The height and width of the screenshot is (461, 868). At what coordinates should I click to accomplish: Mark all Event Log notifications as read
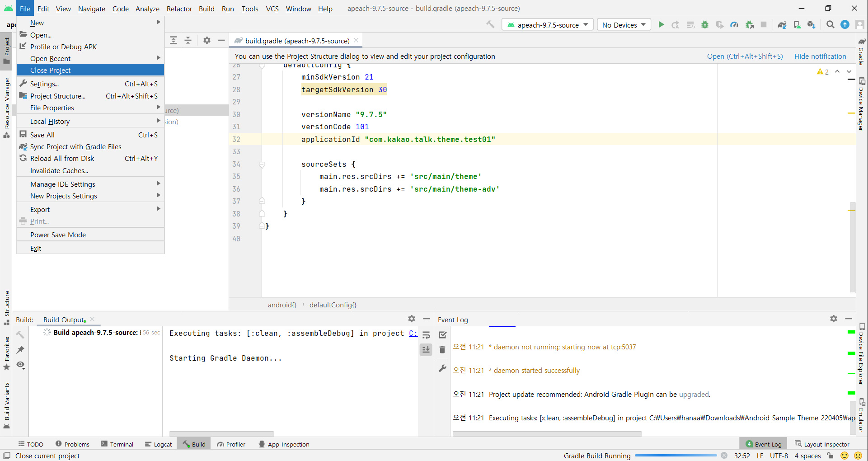(443, 335)
